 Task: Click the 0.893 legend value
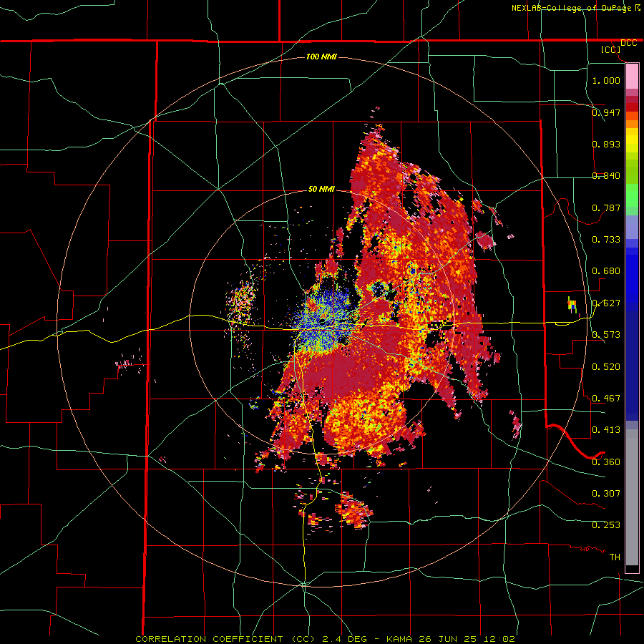pos(606,144)
